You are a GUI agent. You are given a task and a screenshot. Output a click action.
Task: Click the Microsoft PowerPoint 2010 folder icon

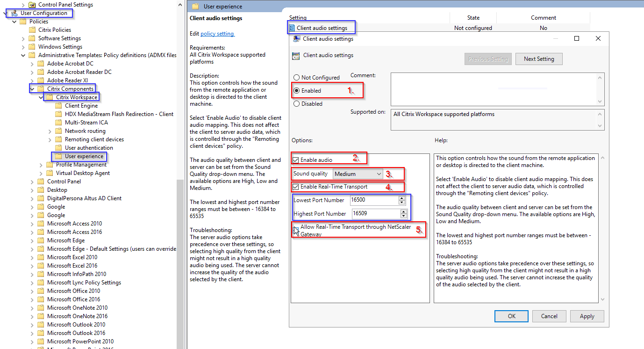tap(41, 342)
